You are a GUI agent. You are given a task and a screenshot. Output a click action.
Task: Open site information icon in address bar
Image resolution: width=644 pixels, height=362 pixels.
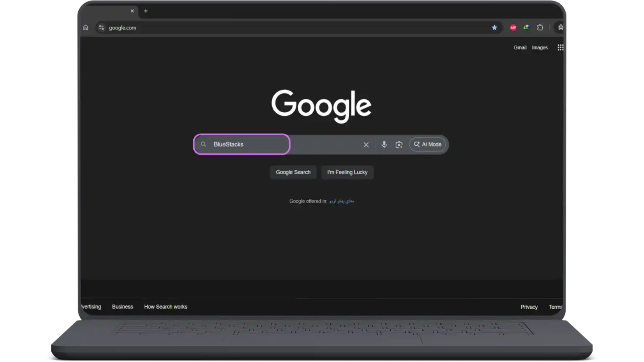coord(101,28)
